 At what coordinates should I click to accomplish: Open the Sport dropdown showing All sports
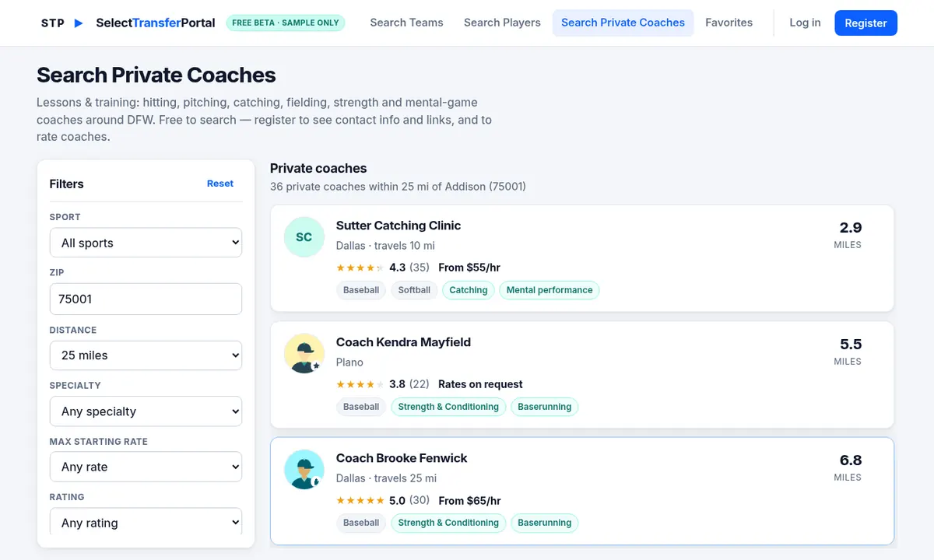pyautogui.click(x=146, y=243)
